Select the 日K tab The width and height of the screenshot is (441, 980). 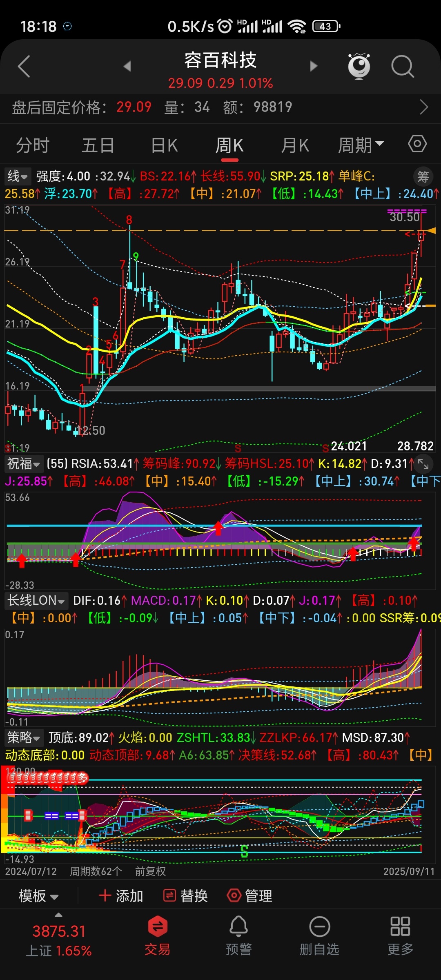coord(164,145)
